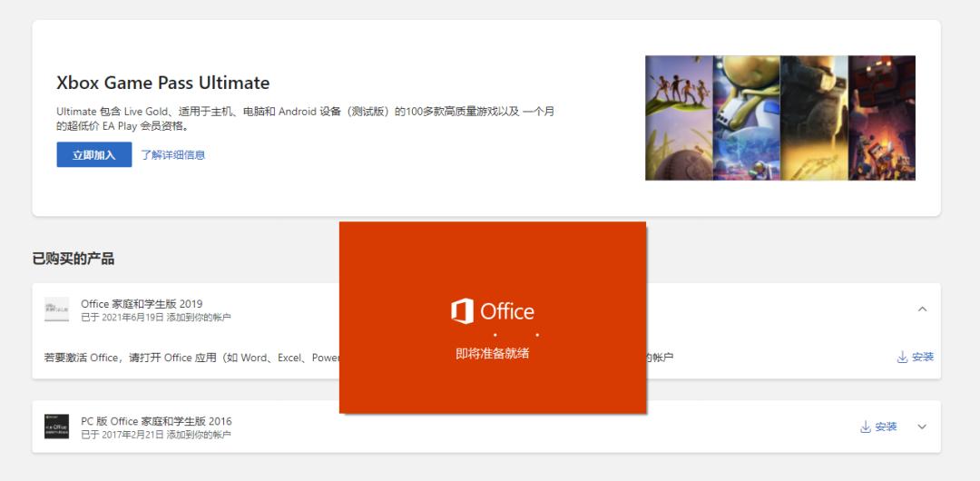Click the Xbox Game Pass games artwork
Image resolution: width=980 pixels, height=481 pixels.
780,118
